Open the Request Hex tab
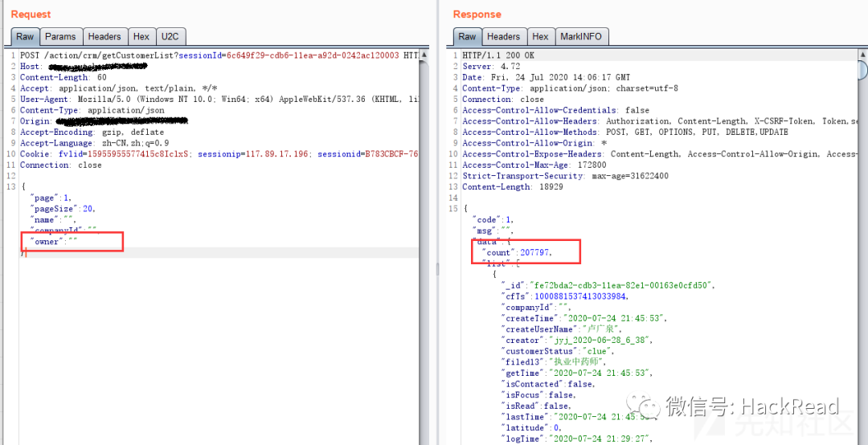This screenshot has width=868, height=445. [141, 36]
